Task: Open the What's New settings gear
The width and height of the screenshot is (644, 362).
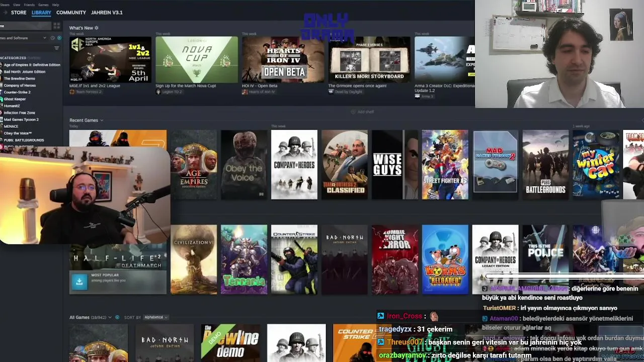Action: (x=97, y=28)
